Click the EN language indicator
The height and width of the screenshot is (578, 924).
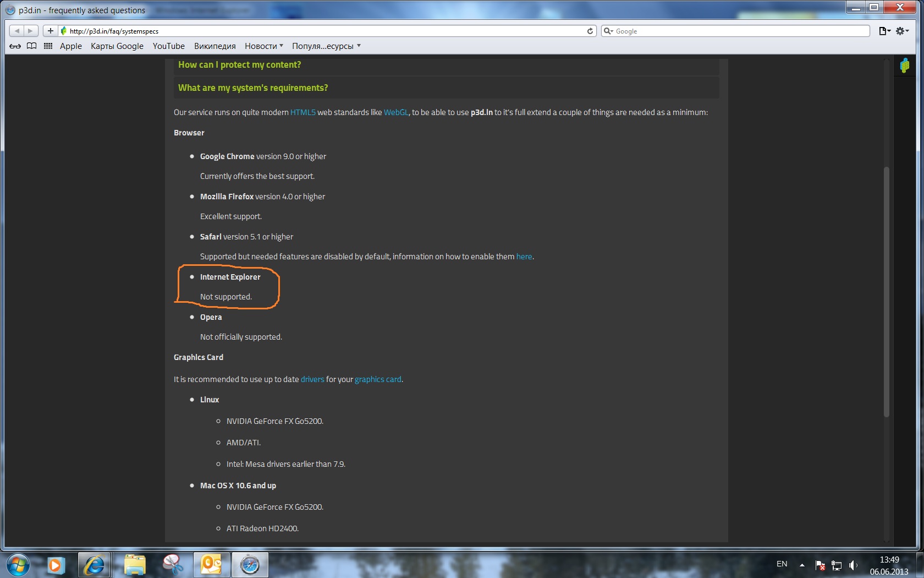[x=782, y=564]
